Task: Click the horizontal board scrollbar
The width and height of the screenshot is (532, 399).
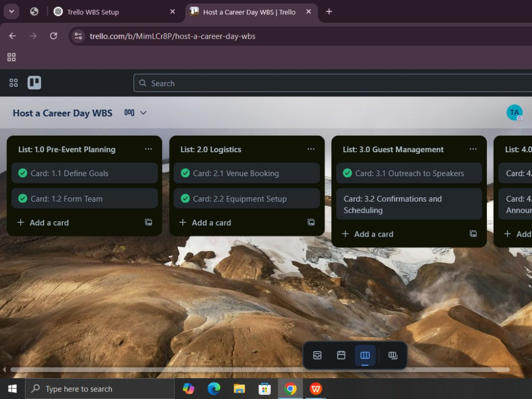Action: pos(260,370)
